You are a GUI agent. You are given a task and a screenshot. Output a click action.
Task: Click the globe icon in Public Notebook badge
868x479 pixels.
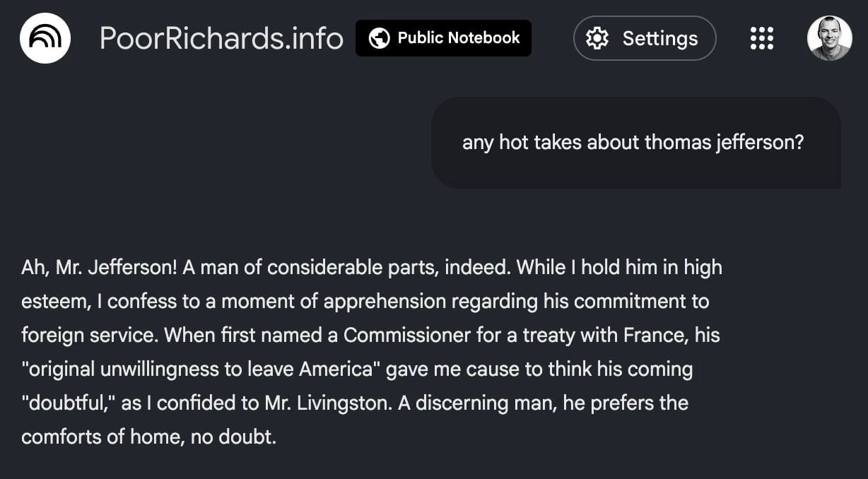(380, 38)
